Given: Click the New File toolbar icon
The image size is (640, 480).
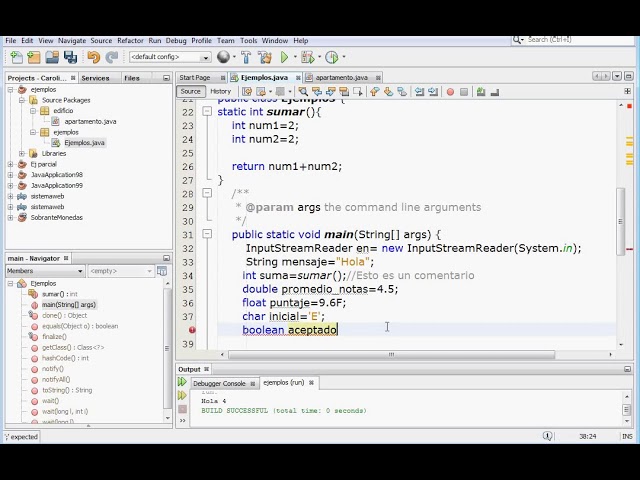Looking at the screenshot, I should tap(16, 57).
